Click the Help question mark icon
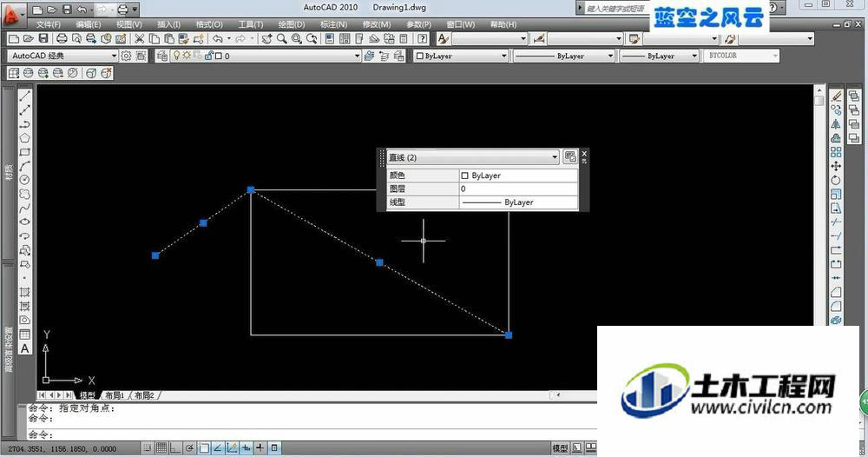 pos(423,38)
